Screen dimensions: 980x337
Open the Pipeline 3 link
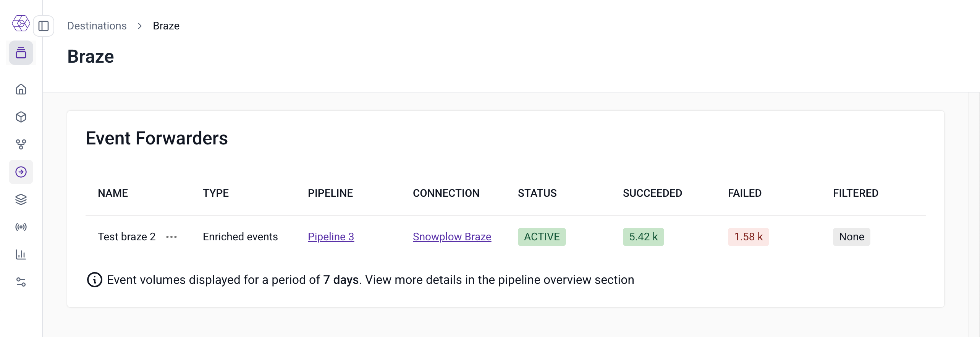331,237
